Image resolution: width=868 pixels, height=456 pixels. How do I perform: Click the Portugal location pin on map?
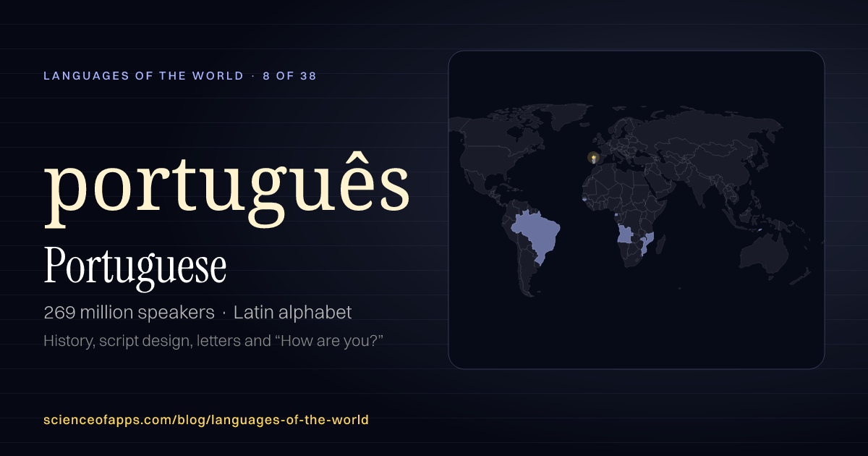(593, 158)
